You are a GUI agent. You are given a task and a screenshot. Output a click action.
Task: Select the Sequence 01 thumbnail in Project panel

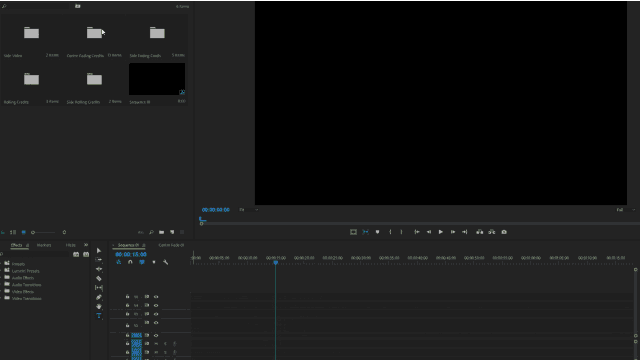click(x=157, y=79)
